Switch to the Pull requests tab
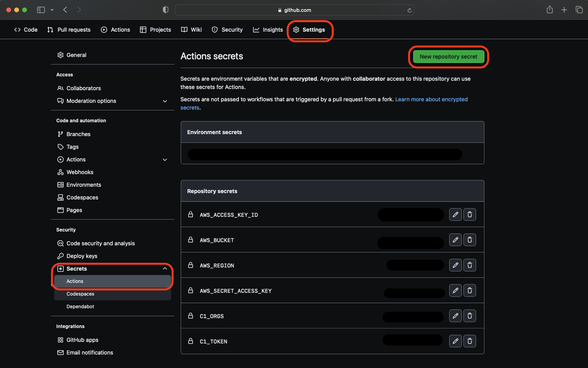The image size is (588, 368). tap(69, 30)
